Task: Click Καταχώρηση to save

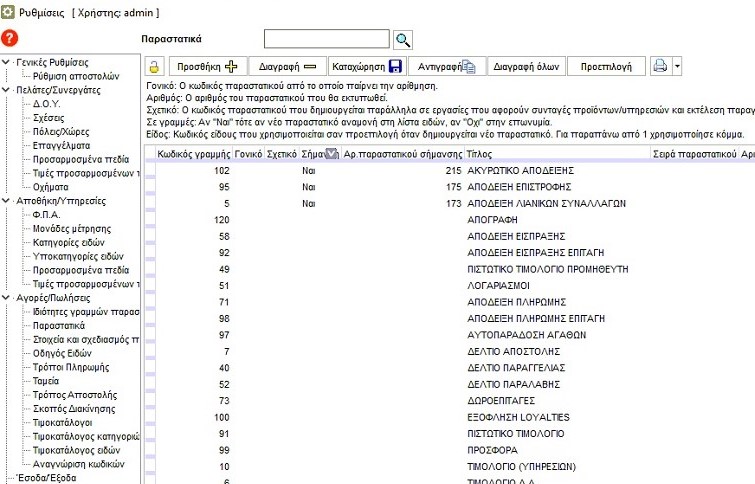Action: tap(367, 66)
